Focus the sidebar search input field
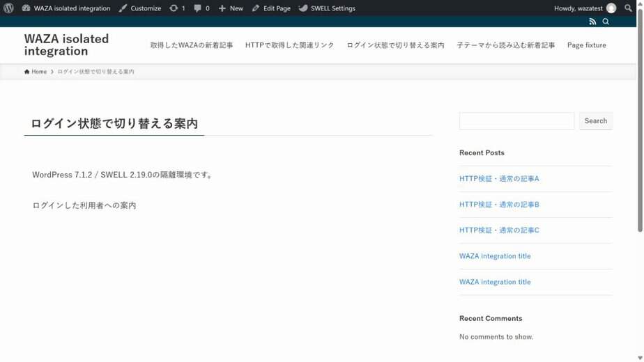The image size is (644, 362). tap(516, 121)
